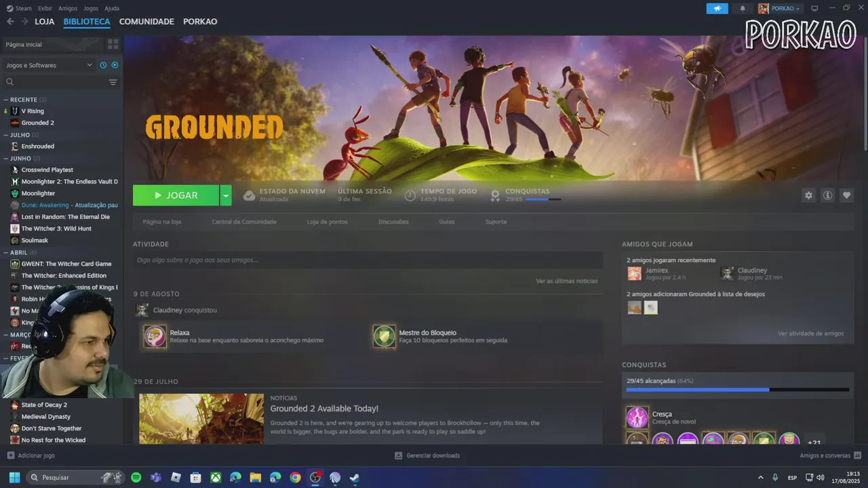Image resolution: width=868 pixels, height=488 pixels.
Task: Switch library to grid collections view
Action: coord(113,44)
